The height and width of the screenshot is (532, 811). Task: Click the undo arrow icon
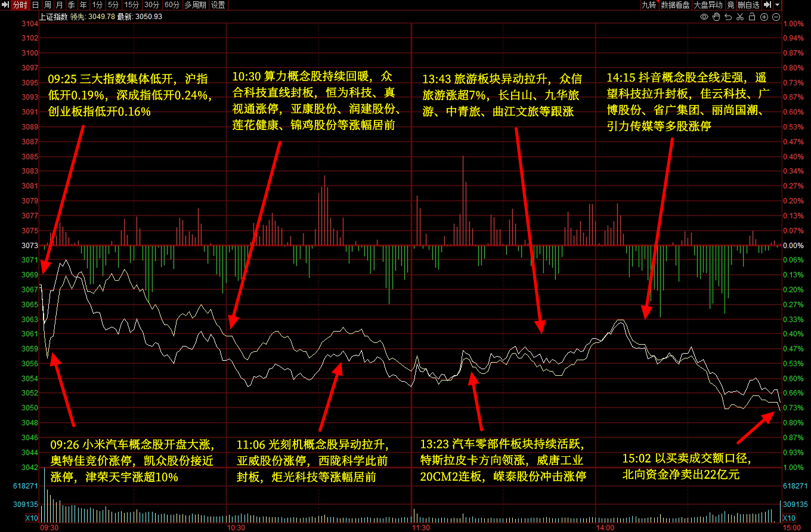click(x=728, y=17)
